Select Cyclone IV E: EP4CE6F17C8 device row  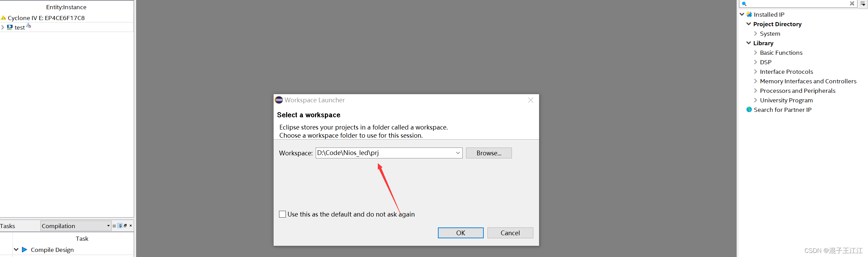[x=67, y=18]
